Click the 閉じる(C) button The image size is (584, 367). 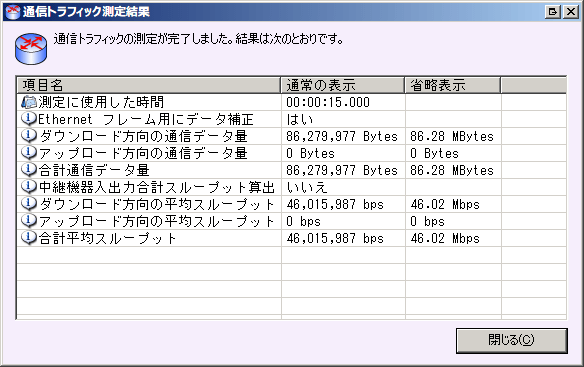512,340
